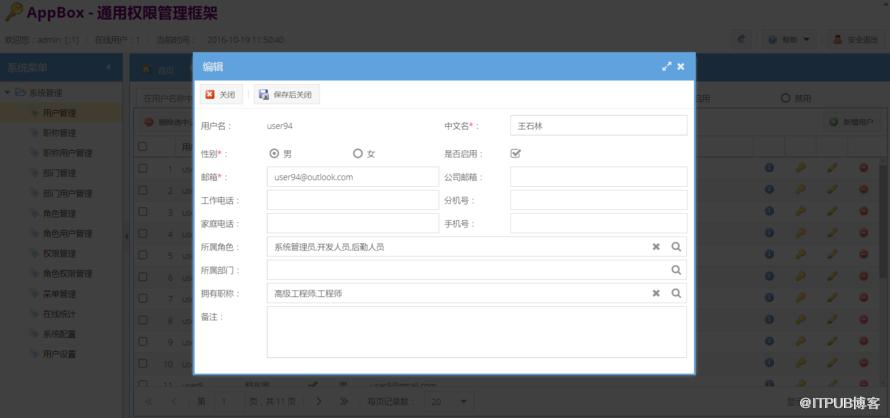This screenshot has width=890, height=418.
Task: Click the refresh icon button left of 帮助
Action: [x=741, y=40]
